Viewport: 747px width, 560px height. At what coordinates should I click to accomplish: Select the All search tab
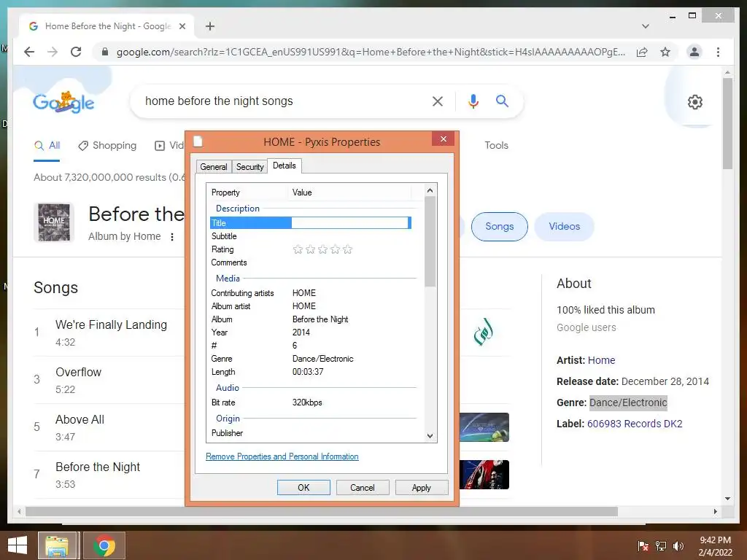point(47,145)
